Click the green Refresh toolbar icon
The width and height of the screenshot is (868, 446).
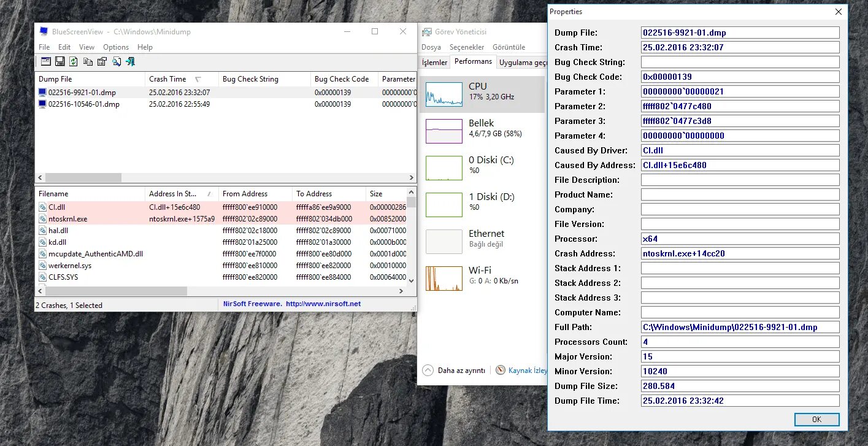(74, 61)
